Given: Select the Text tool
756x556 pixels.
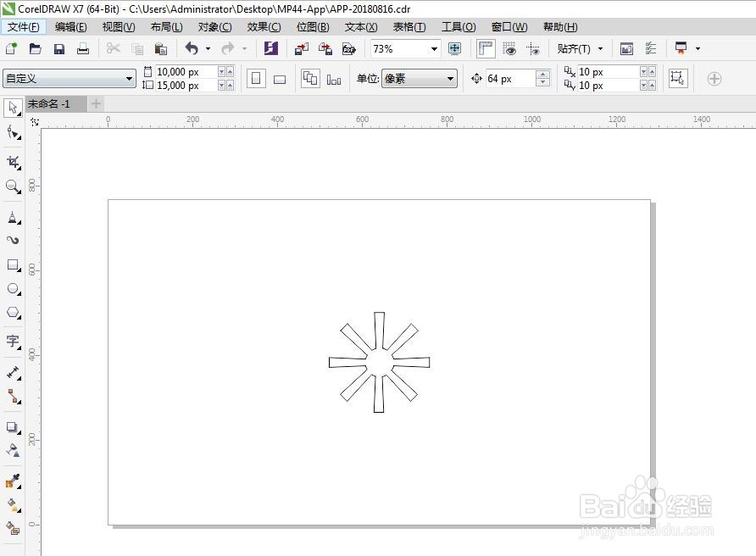Looking at the screenshot, I should point(13,342).
